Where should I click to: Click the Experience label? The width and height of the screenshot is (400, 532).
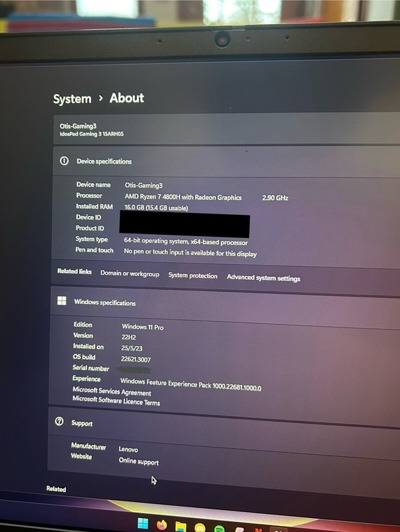pos(87,378)
